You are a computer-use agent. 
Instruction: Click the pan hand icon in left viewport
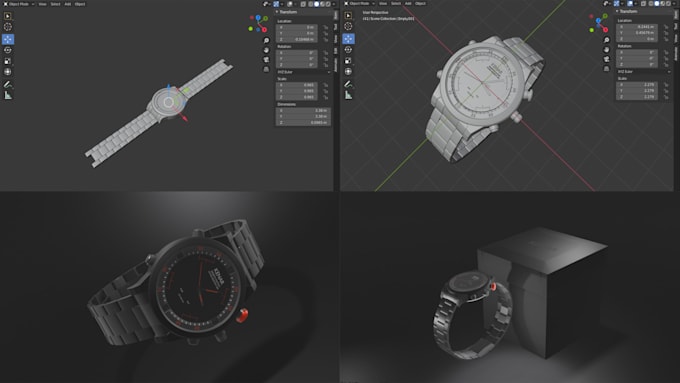[x=266, y=50]
